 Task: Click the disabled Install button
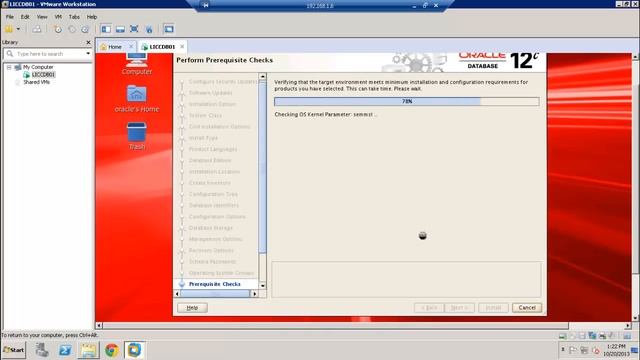tap(493, 307)
